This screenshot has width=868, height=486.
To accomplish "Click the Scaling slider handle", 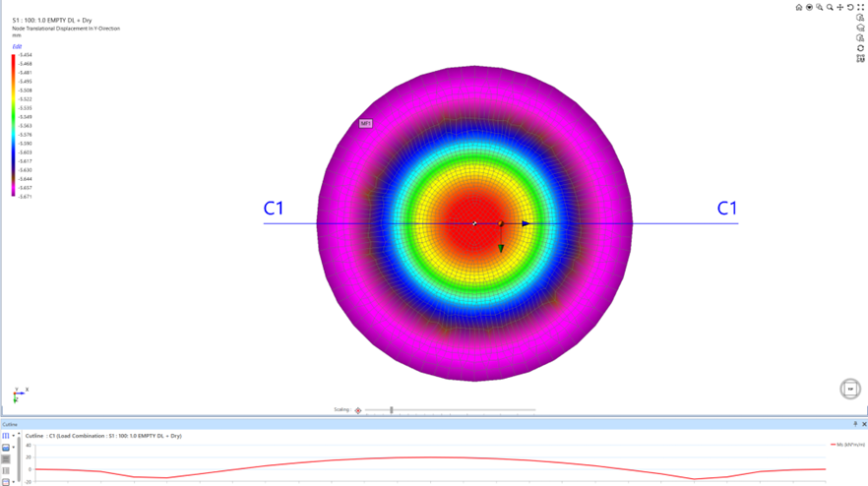I will [x=392, y=410].
